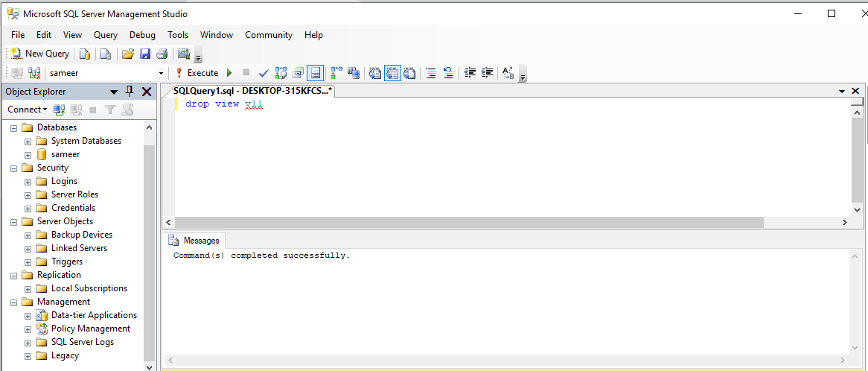Click the Change Connection icon
This screenshot has width=868, height=371.
coord(34,72)
